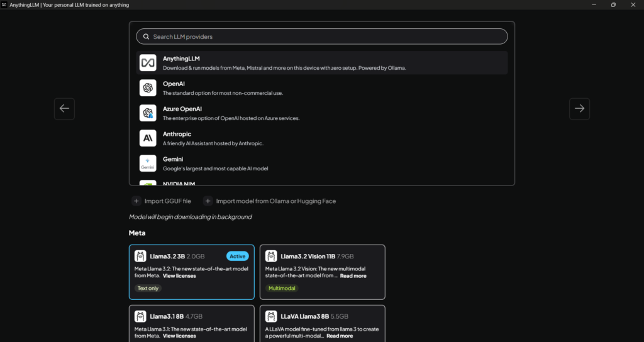
Task: Select the Llama3.2 Vision 11B model title
Action: point(308,256)
